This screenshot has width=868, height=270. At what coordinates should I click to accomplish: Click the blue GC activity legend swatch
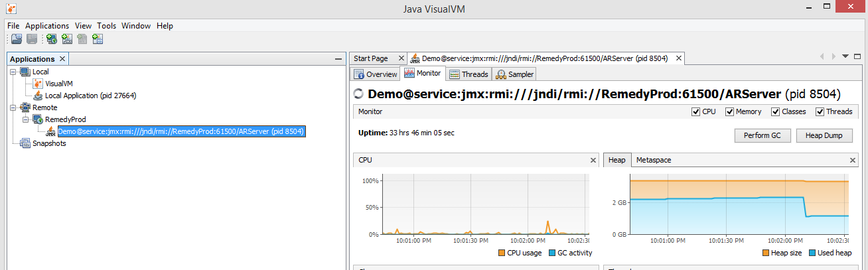[551, 253]
